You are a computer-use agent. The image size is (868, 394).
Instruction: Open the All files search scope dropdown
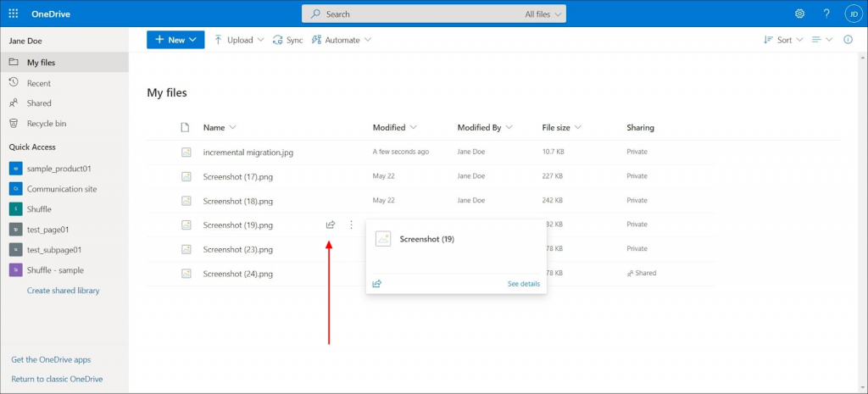coord(543,14)
